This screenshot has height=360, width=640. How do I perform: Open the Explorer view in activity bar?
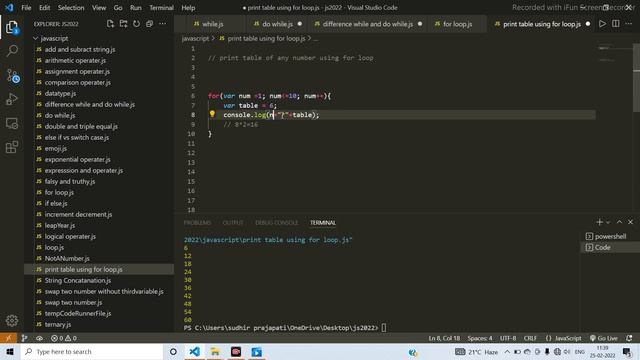tap(12, 27)
